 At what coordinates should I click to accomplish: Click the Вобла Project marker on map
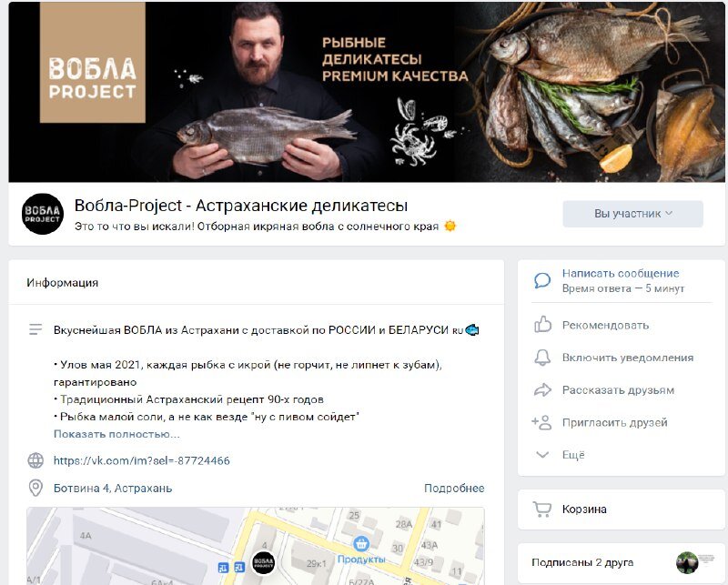[263, 563]
